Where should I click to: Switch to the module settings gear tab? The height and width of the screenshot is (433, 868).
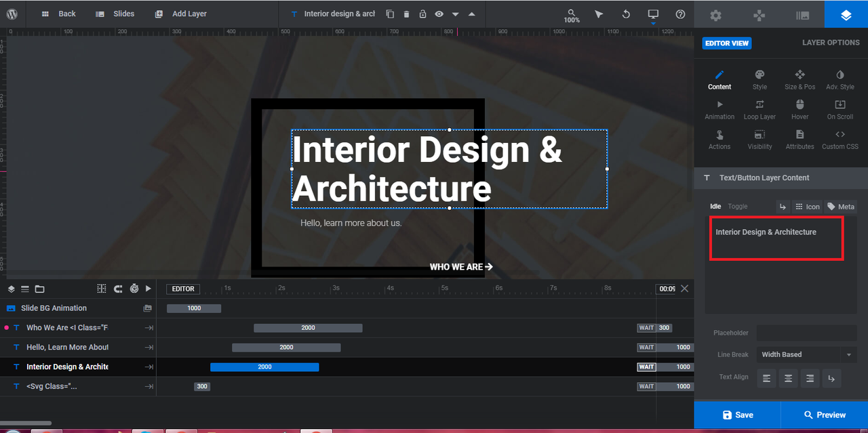(x=715, y=15)
